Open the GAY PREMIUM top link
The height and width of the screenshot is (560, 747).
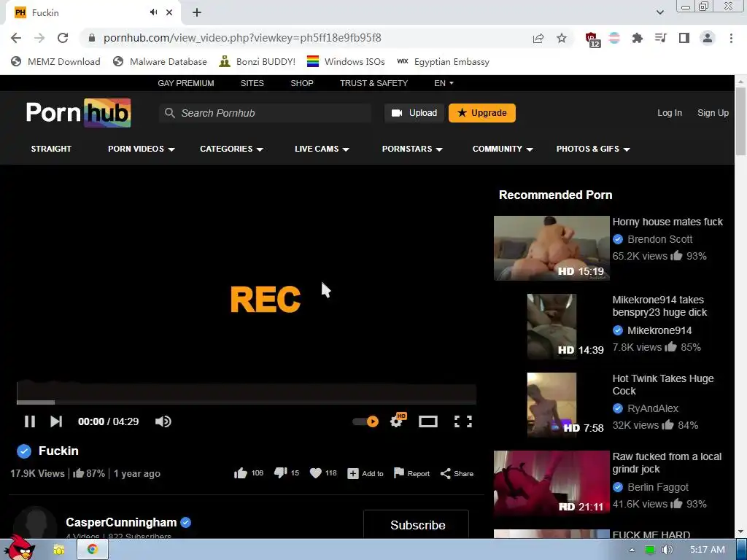tap(186, 83)
